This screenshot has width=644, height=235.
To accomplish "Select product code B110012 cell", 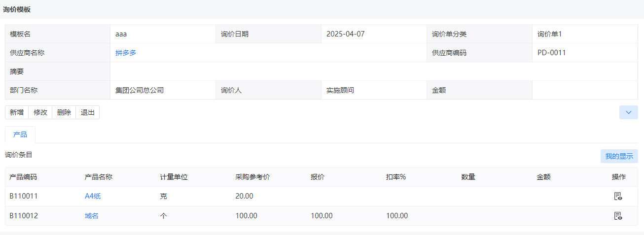I will (x=24, y=216).
